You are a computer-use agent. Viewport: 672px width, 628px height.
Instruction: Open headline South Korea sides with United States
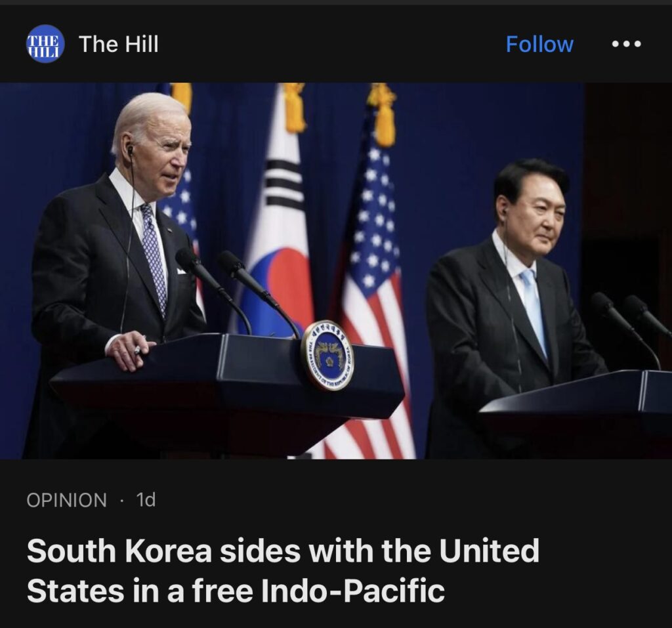coord(283,570)
